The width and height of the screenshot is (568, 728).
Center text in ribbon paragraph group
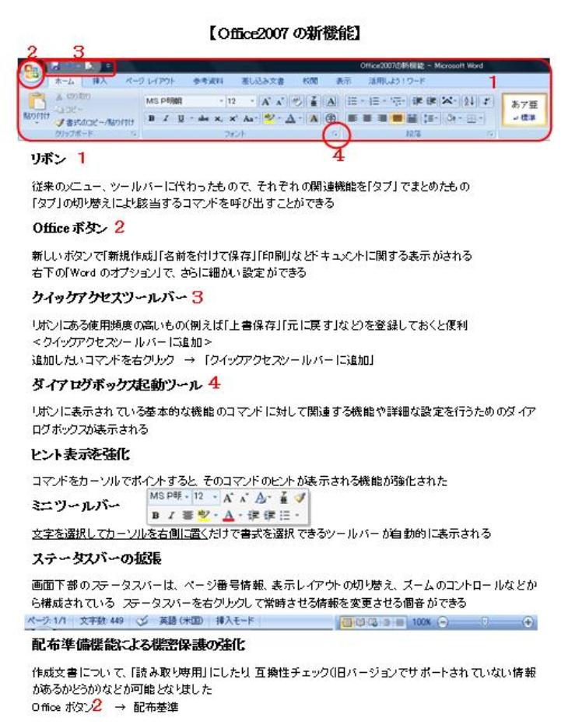367,118
